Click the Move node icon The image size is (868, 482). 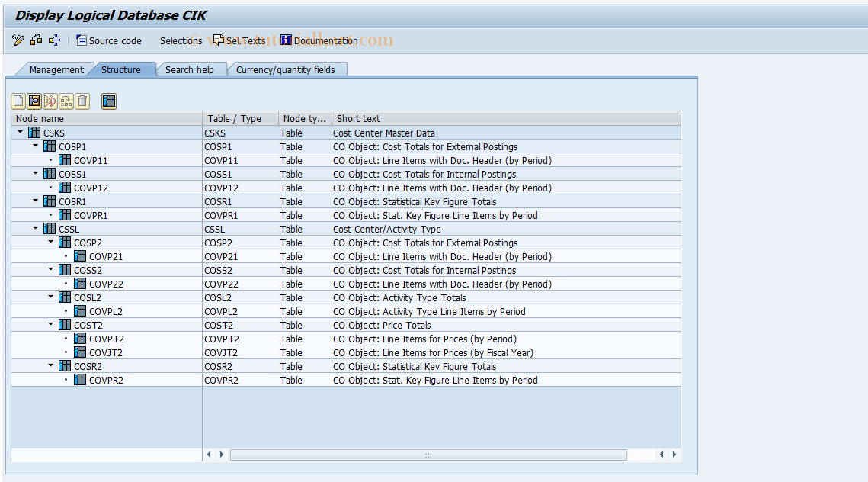click(65, 101)
